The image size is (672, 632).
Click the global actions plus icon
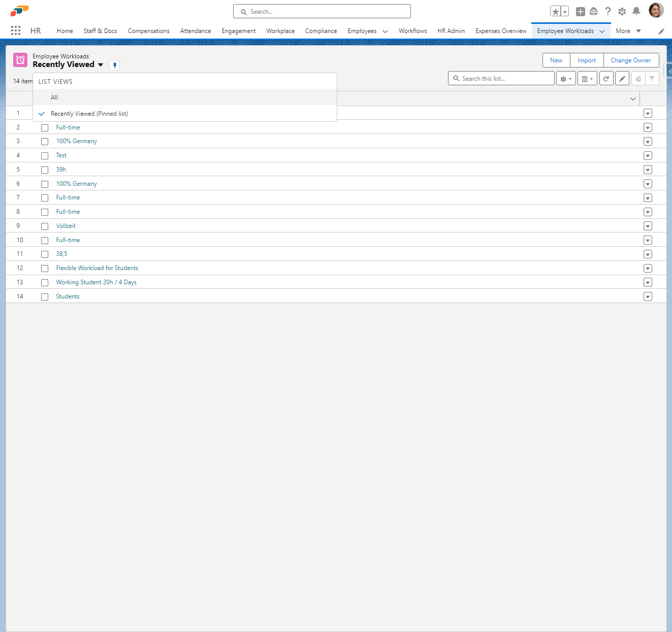(x=580, y=11)
